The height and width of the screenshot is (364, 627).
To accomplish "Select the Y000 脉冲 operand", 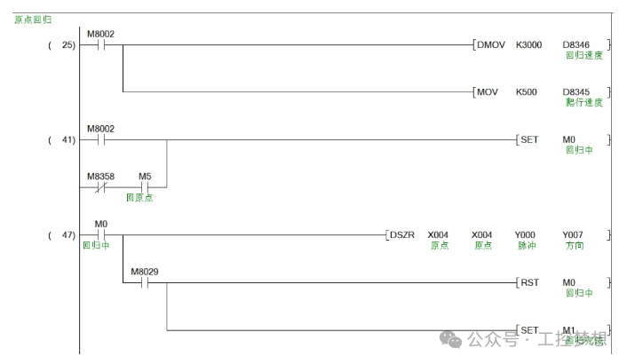I will 526,240.
